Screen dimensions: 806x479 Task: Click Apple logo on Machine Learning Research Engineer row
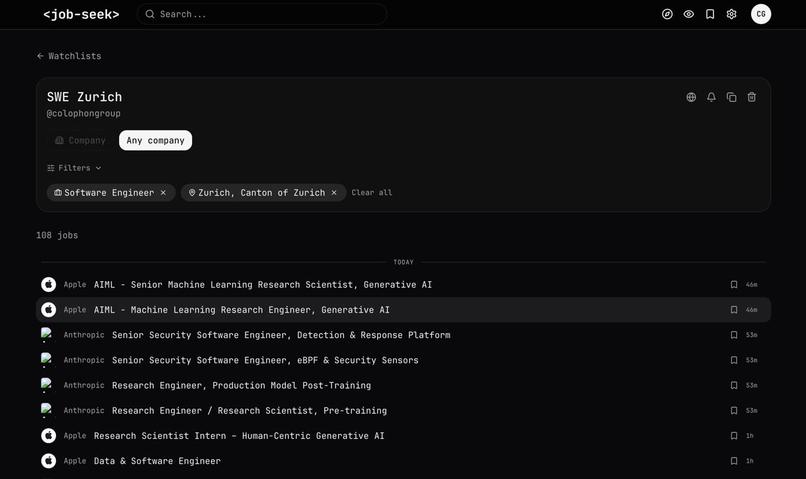click(48, 310)
